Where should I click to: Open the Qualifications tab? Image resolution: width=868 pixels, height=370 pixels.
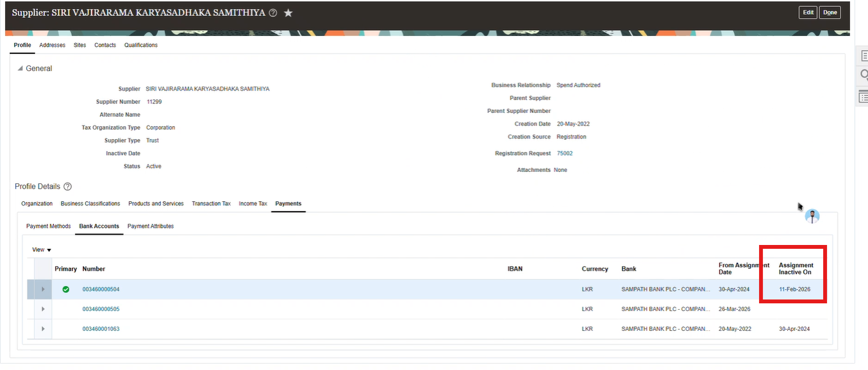(141, 46)
